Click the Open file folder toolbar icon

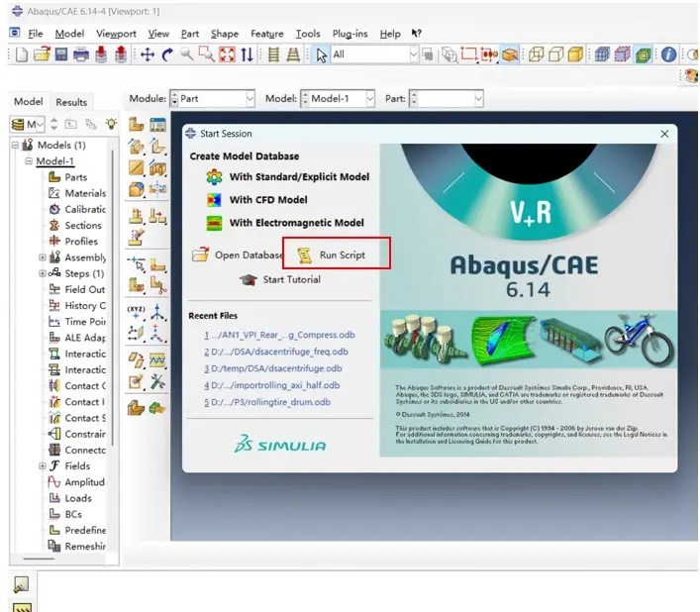point(42,54)
